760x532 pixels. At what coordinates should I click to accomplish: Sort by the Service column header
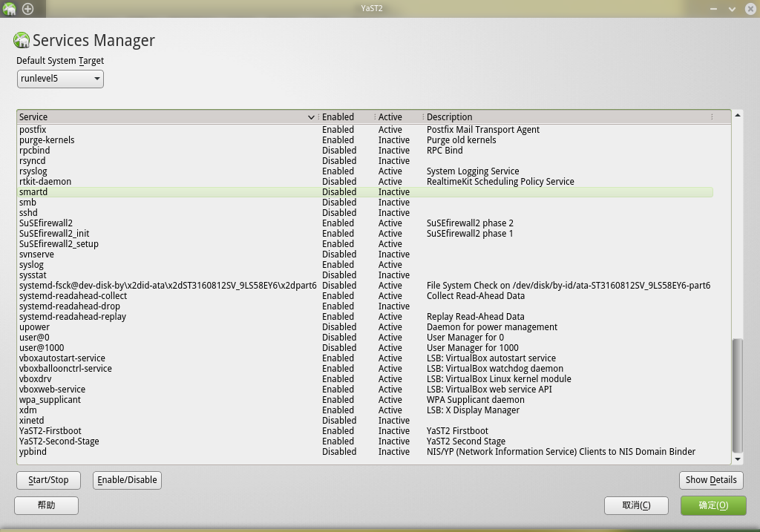click(x=167, y=116)
